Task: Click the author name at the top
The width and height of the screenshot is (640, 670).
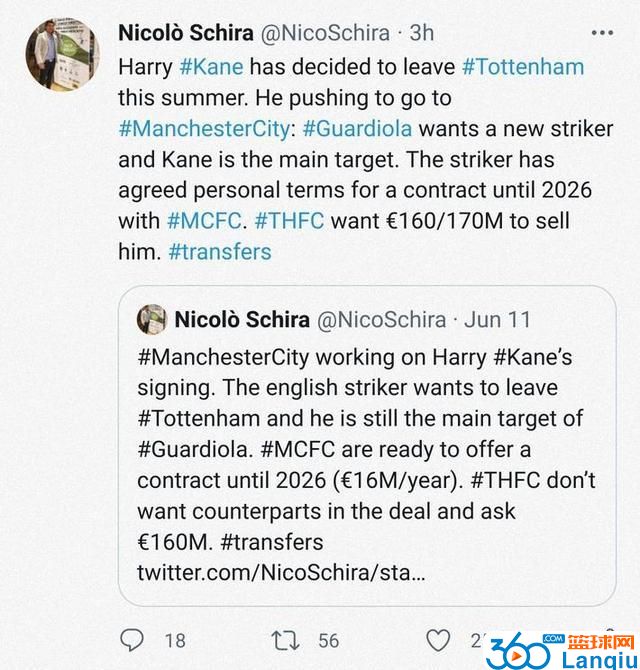Action: [186, 32]
